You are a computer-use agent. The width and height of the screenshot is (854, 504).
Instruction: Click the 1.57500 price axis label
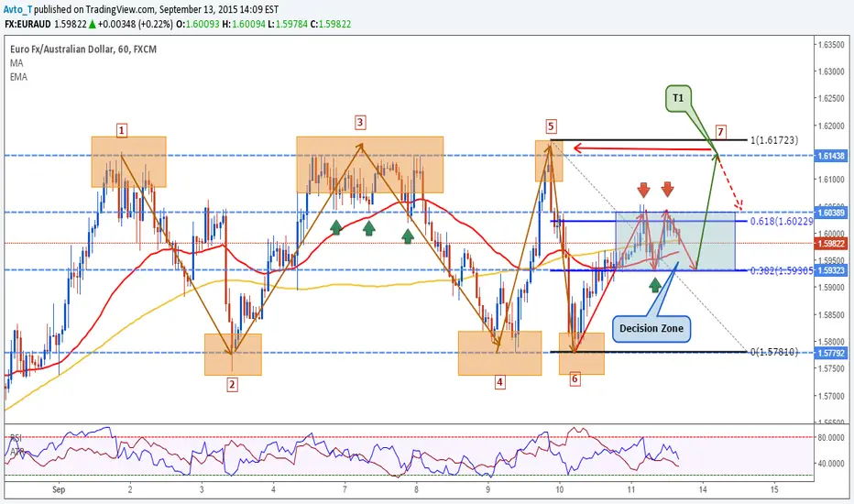pyautogui.click(x=831, y=368)
